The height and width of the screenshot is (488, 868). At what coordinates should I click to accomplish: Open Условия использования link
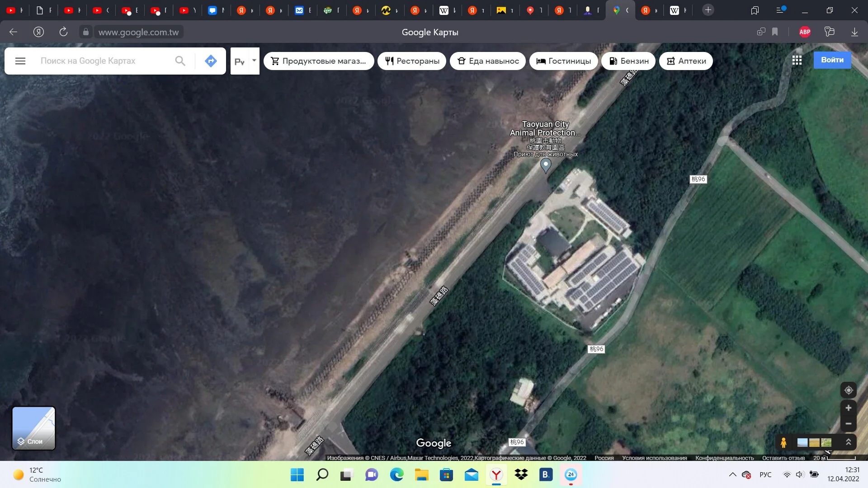(654, 458)
